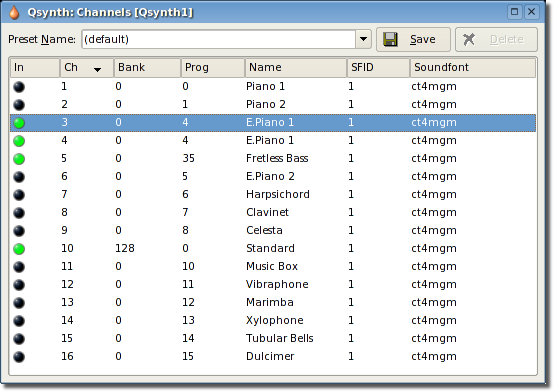Click the LED indicator for channel 1

coord(19,87)
